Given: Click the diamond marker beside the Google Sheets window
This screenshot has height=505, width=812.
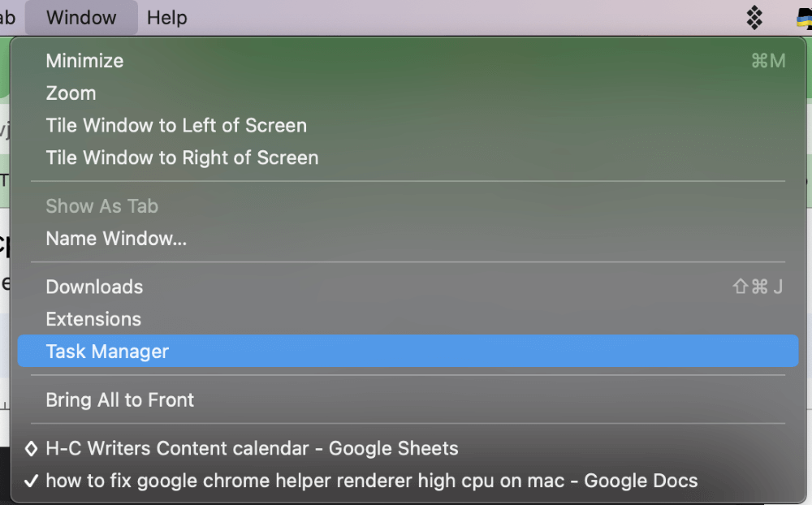Looking at the screenshot, I should tap(31, 448).
